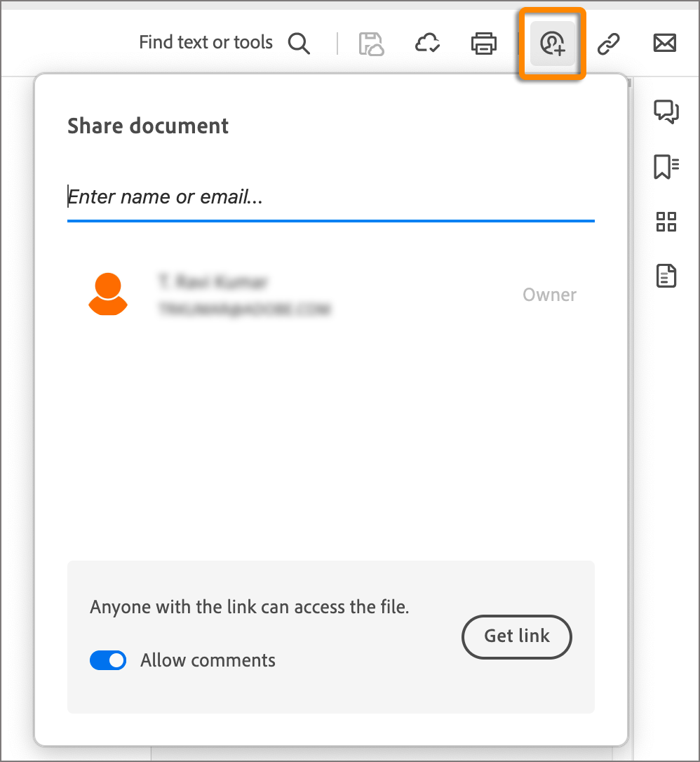Click the Find text or tools bar
This screenshot has height=762, width=700.
(206, 42)
